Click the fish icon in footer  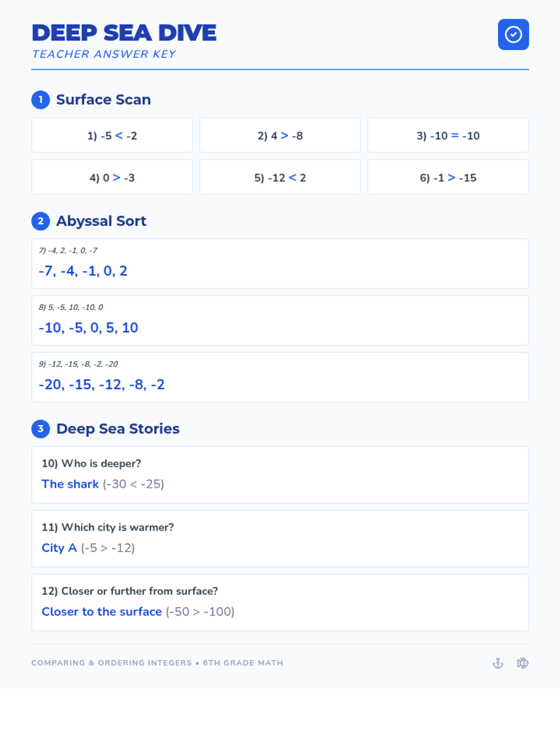(523, 663)
